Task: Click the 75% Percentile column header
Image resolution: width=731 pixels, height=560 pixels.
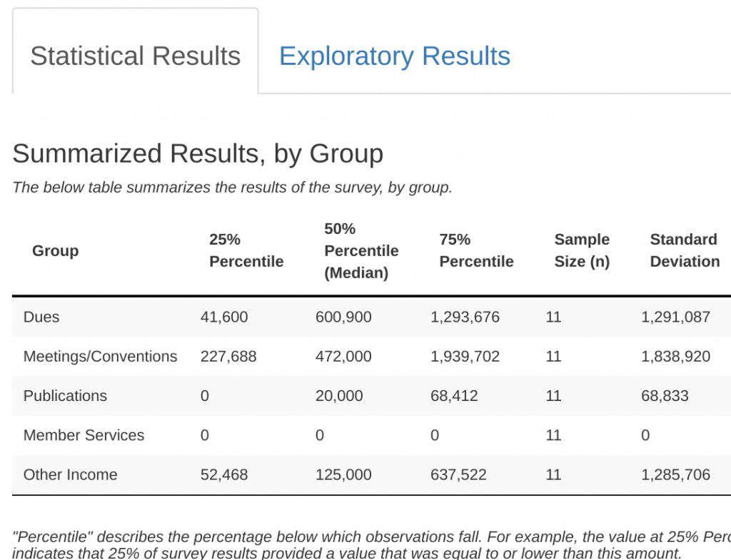Action: click(x=476, y=250)
